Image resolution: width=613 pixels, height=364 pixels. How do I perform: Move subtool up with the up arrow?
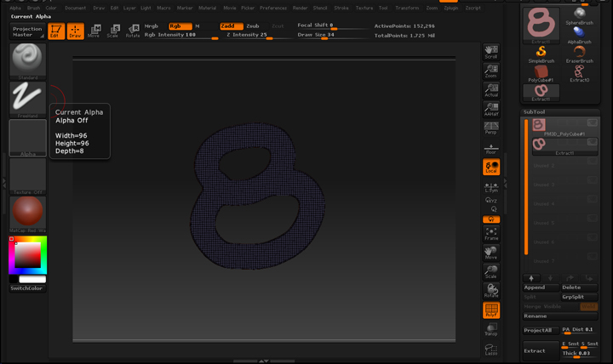click(531, 278)
